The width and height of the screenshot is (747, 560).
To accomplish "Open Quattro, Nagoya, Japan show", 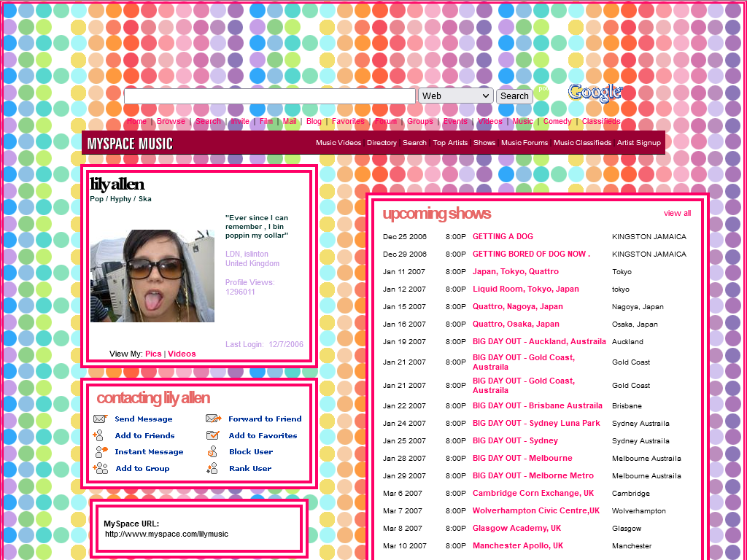I will coord(518,306).
